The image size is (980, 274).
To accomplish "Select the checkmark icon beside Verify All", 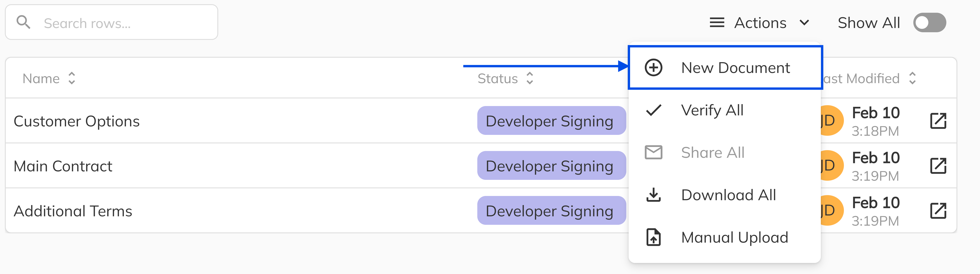I will point(653,110).
